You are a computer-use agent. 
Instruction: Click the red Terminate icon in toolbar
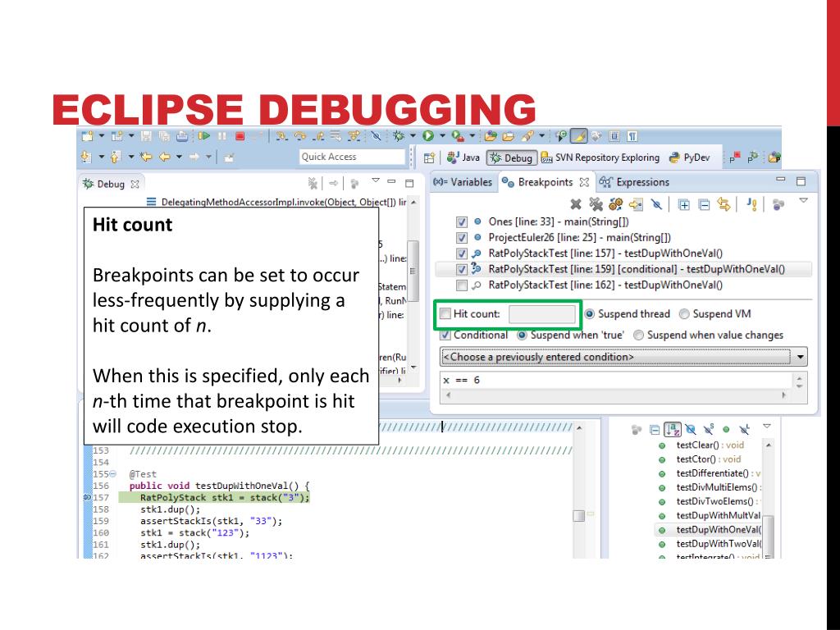(x=240, y=136)
